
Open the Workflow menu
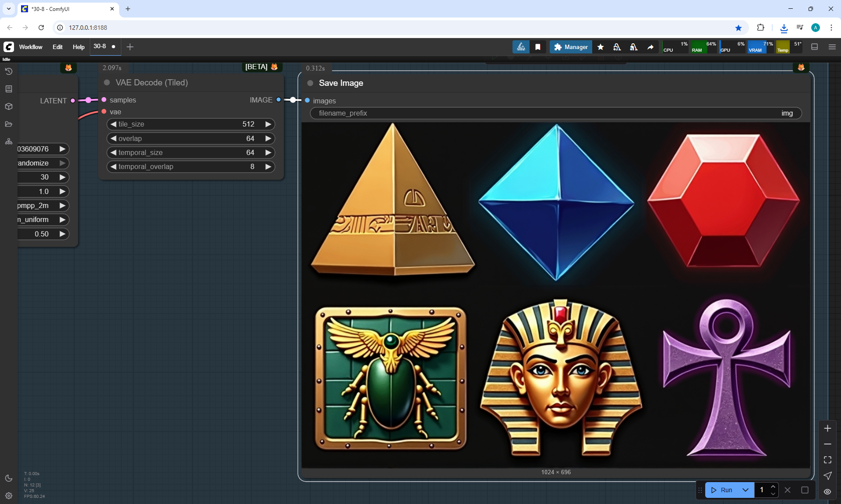click(x=31, y=47)
